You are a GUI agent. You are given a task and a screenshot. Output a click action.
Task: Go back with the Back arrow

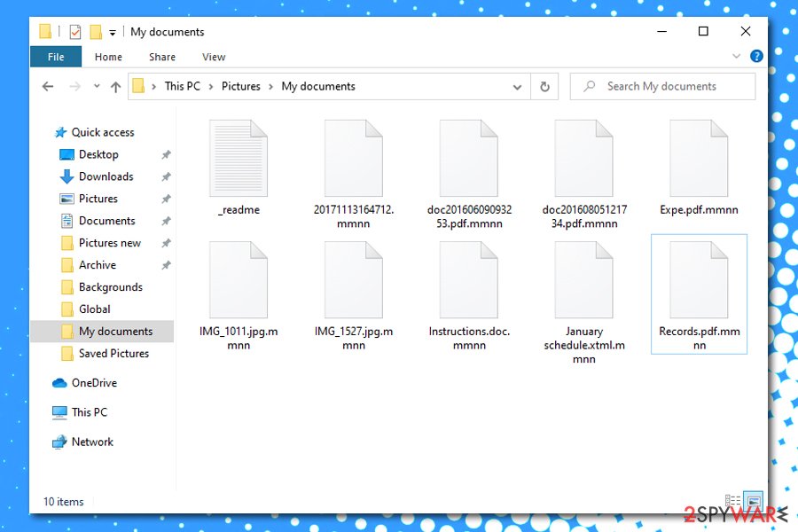[48, 87]
